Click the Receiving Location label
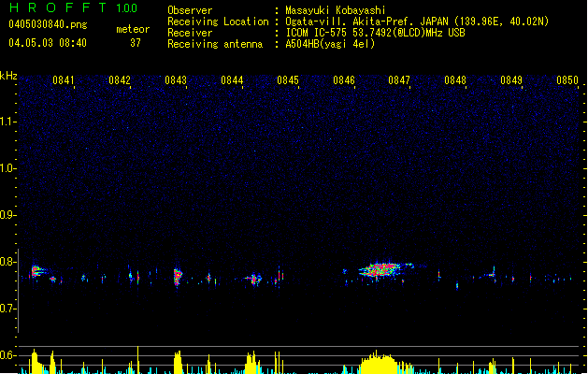Image resolution: width=588 pixels, height=374 pixels. [218, 22]
